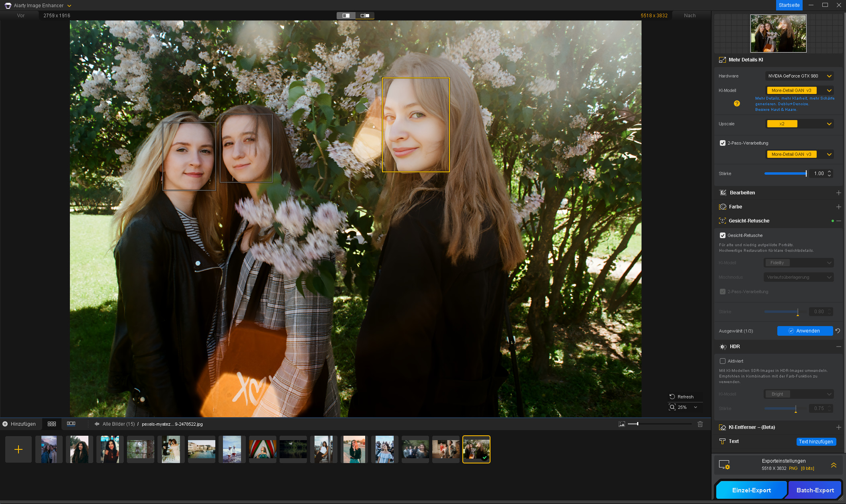This screenshot has width=846, height=504.
Task: Click the Bearbeiten edit icon
Action: [x=723, y=192]
